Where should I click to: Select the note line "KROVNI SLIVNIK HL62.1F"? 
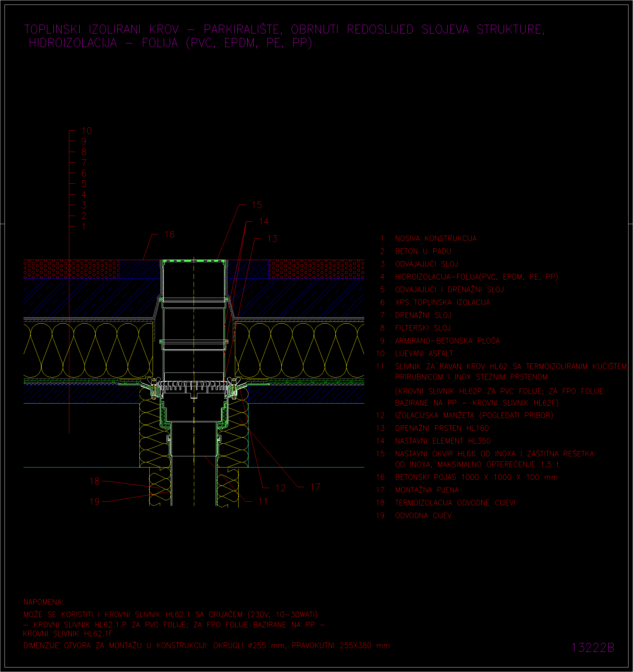68,634
